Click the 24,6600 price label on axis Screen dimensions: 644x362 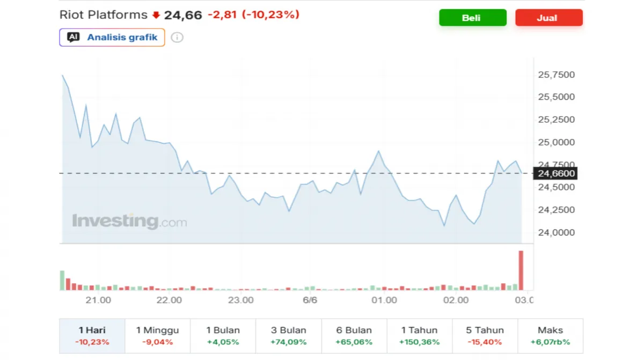coord(555,173)
